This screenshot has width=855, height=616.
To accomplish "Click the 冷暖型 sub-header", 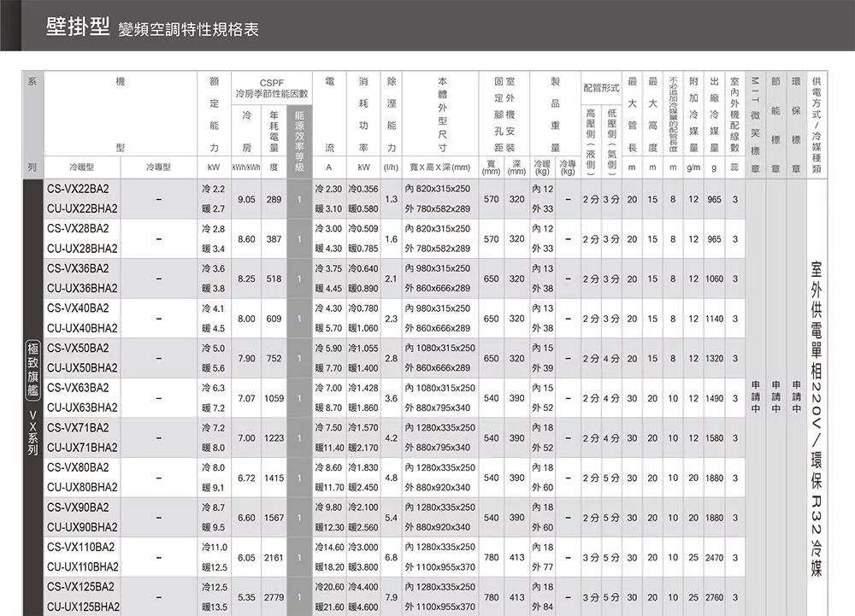I will tap(83, 167).
